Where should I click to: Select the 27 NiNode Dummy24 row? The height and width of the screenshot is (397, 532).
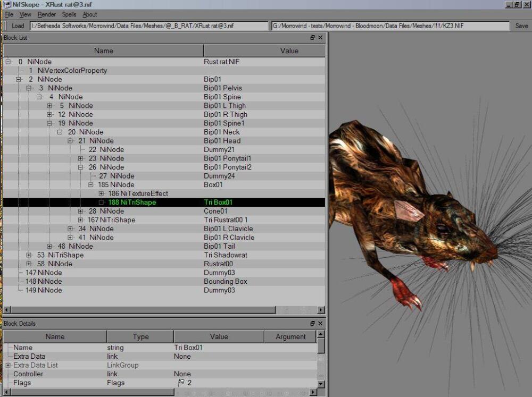click(x=164, y=176)
